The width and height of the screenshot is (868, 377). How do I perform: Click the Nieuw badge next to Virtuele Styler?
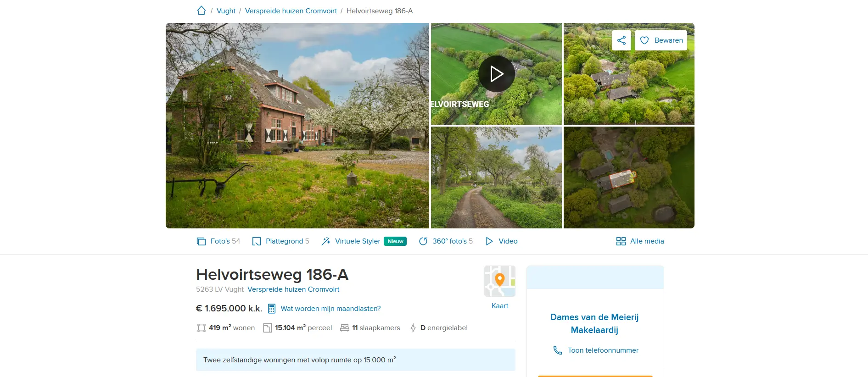395,241
